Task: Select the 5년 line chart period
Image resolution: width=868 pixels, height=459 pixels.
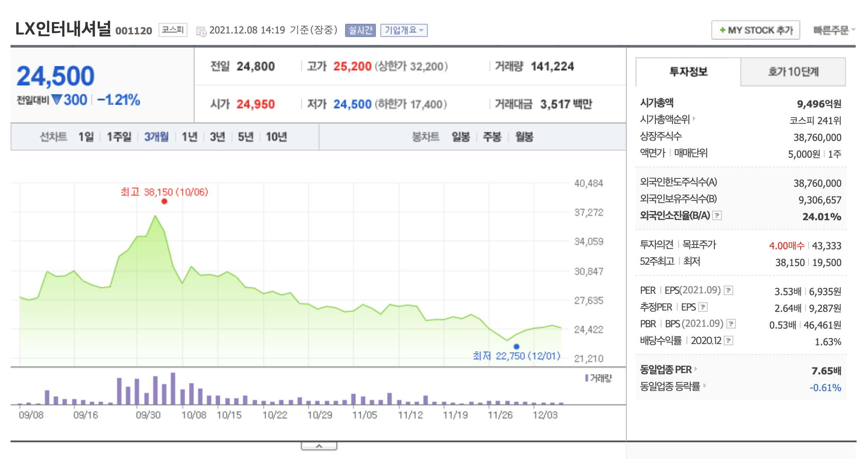Action: coord(246,137)
